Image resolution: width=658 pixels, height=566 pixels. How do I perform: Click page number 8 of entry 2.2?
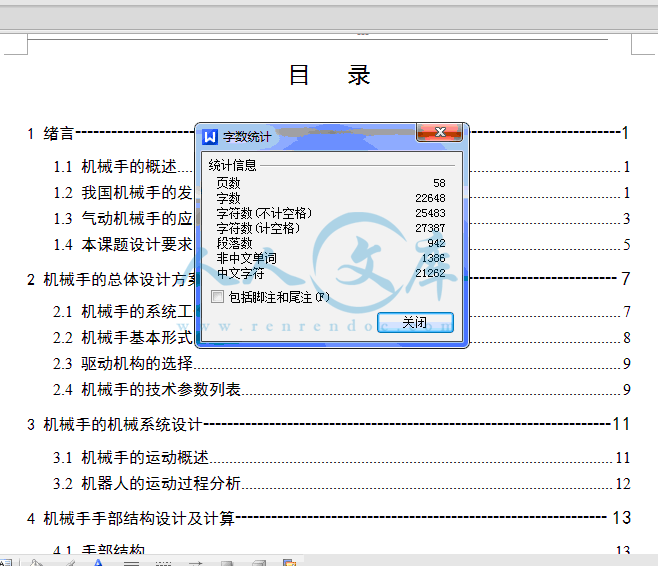coord(627,338)
